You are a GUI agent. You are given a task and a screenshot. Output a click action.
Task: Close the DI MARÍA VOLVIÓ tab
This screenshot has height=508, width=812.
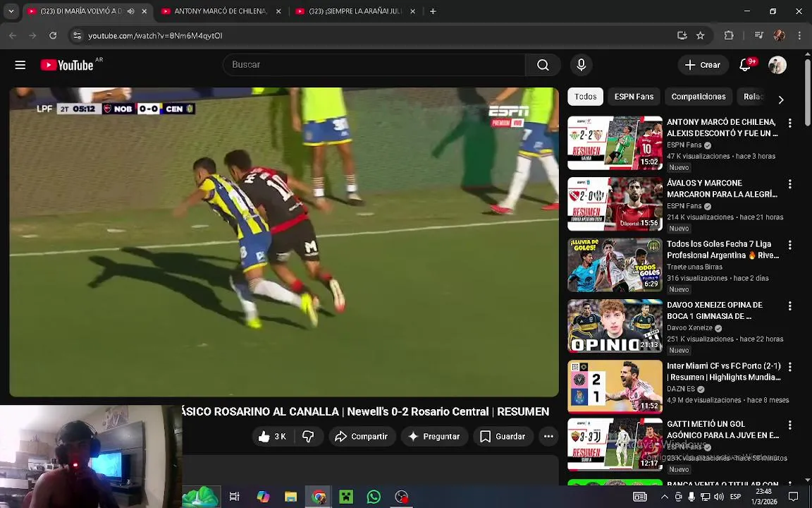tap(144, 11)
